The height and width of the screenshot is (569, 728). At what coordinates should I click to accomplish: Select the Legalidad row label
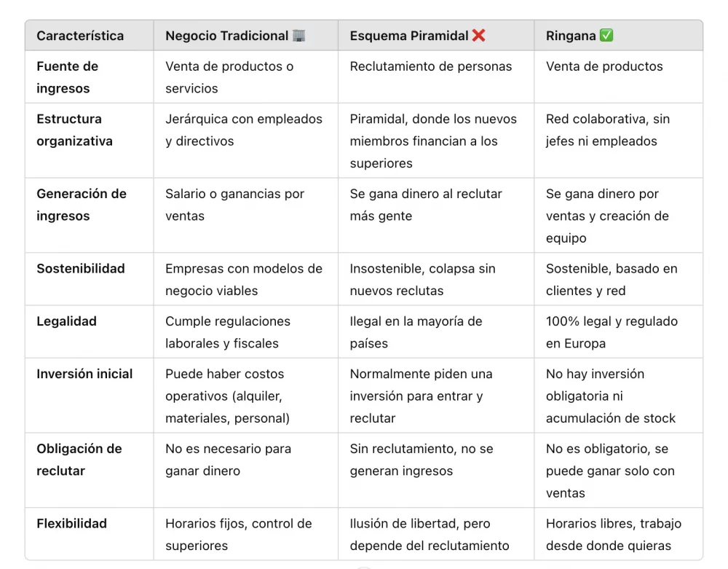pos(67,321)
